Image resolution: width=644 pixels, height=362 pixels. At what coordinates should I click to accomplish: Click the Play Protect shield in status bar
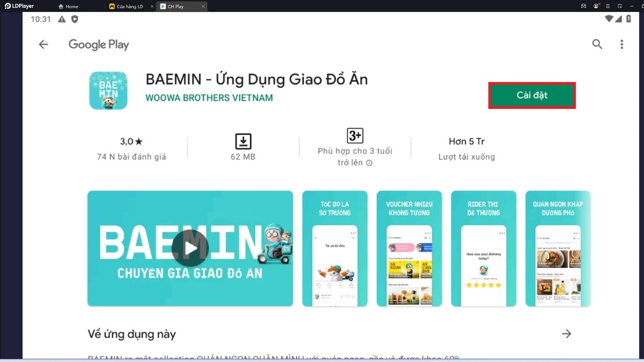click(75, 18)
